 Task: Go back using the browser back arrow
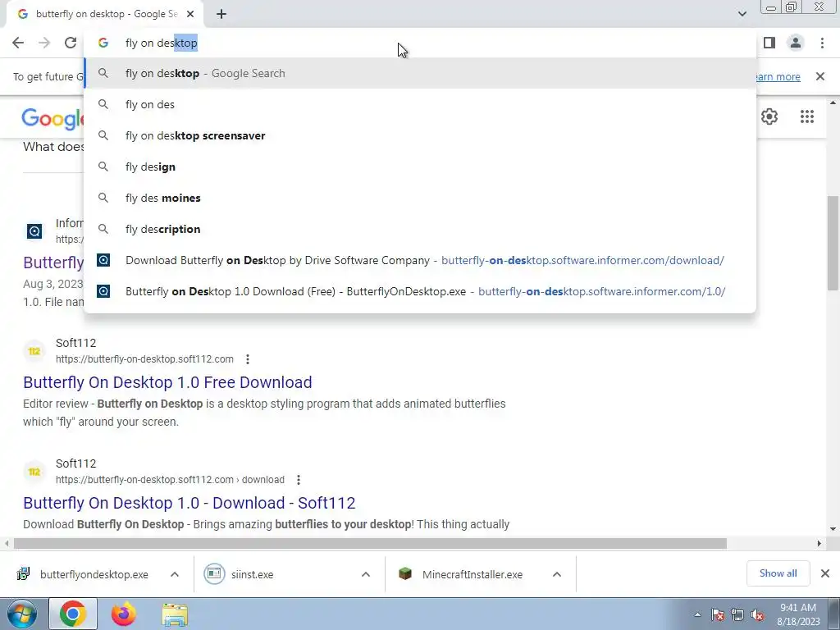point(18,43)
